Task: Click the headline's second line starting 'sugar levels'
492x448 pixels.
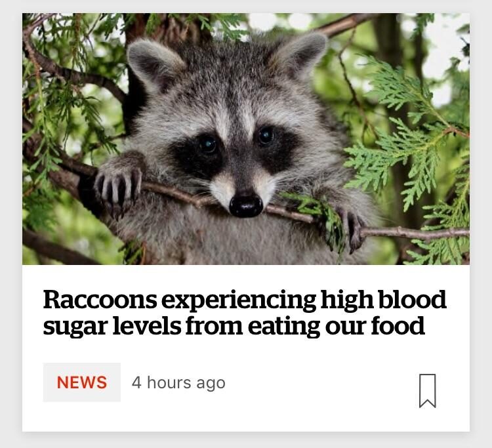Action: [234, 326]
